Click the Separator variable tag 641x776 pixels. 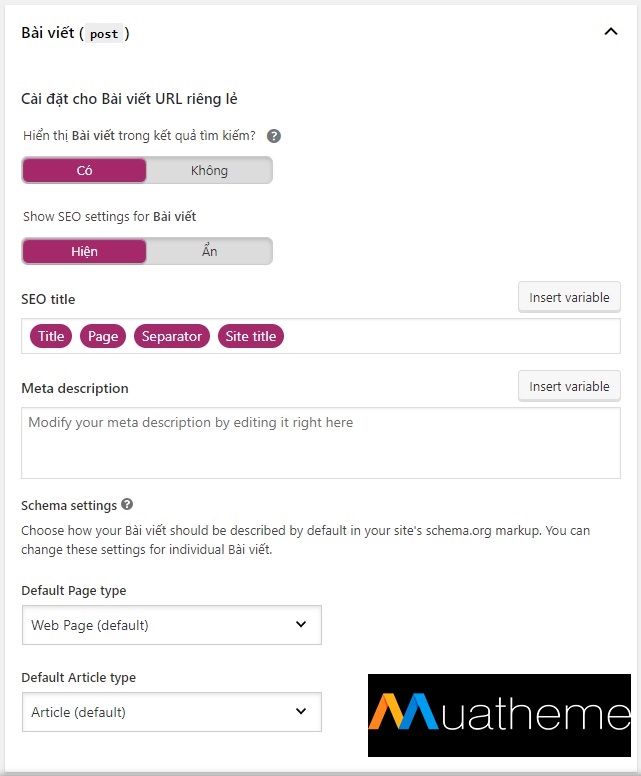(171, 336)
